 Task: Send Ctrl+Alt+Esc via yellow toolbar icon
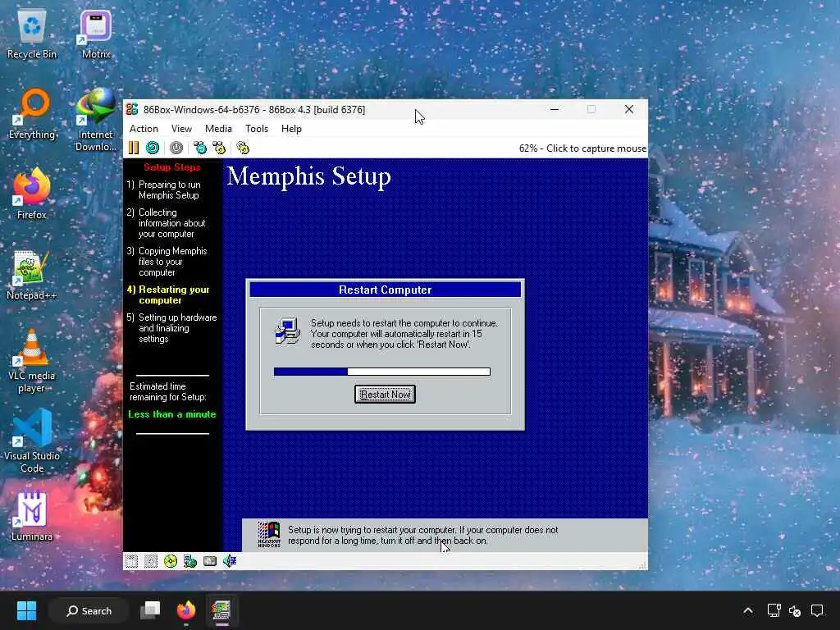219,148
